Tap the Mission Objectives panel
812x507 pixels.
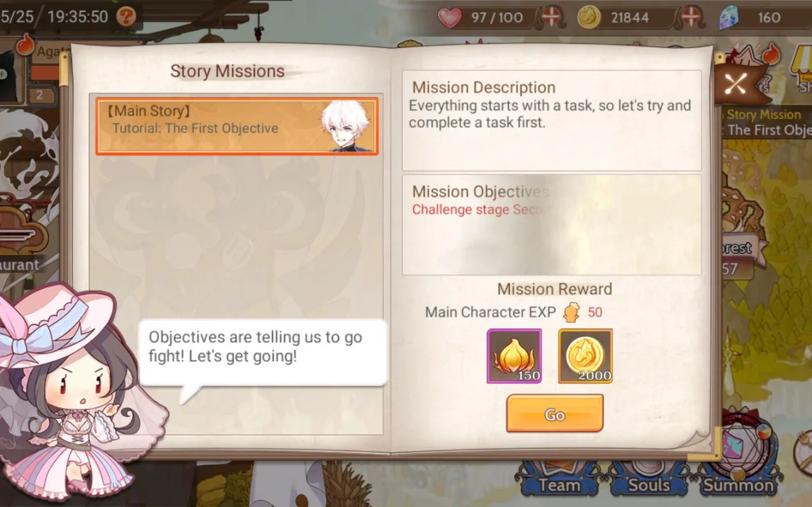(552, 224)
